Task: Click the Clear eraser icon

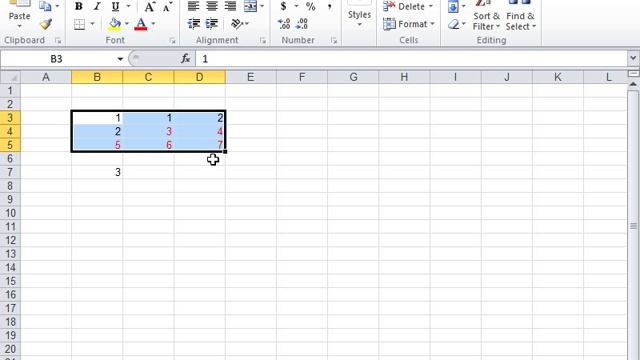Action: pyautogui.click(x=453, y=24)
